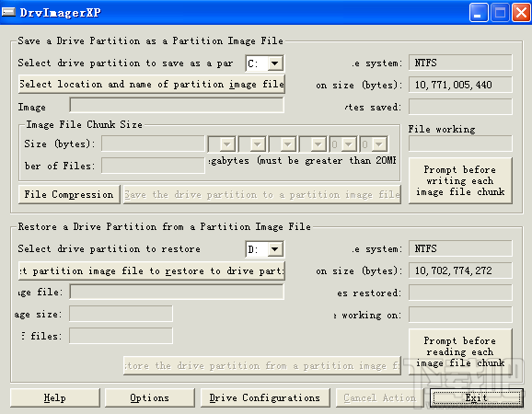Click Restore the drive partition from a partition image button
This screenshot has width=532, height=414.
(262, 365)
